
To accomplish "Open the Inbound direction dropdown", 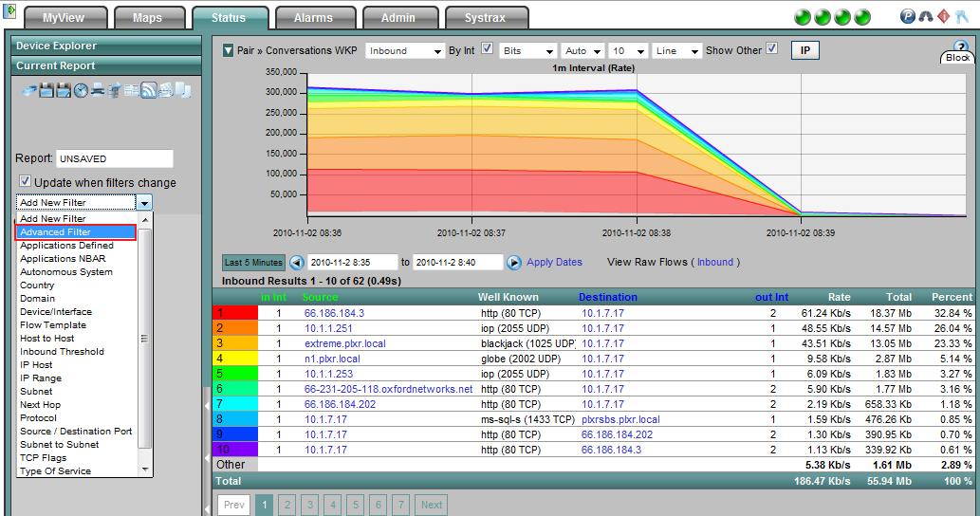I will tap(404, 51).
